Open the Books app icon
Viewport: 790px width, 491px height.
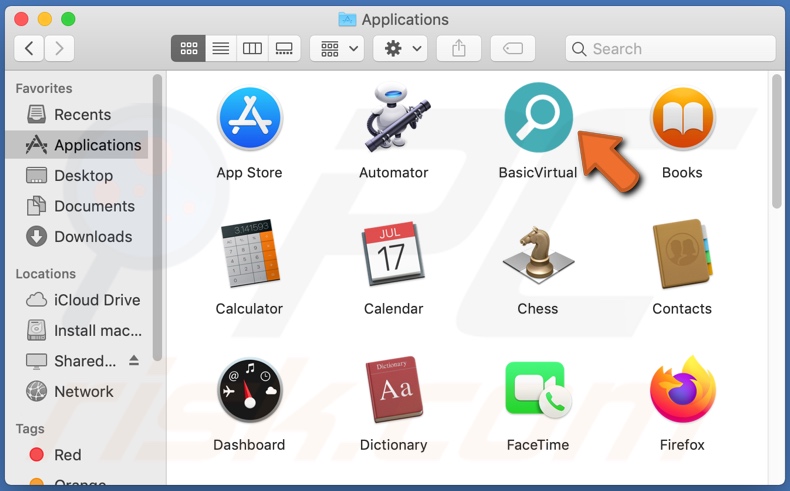683,118
